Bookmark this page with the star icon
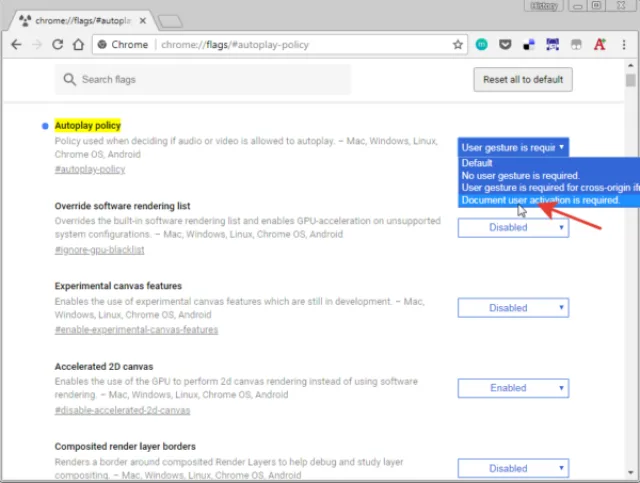This screenshot has width=640, height=483. coord(458,45)
